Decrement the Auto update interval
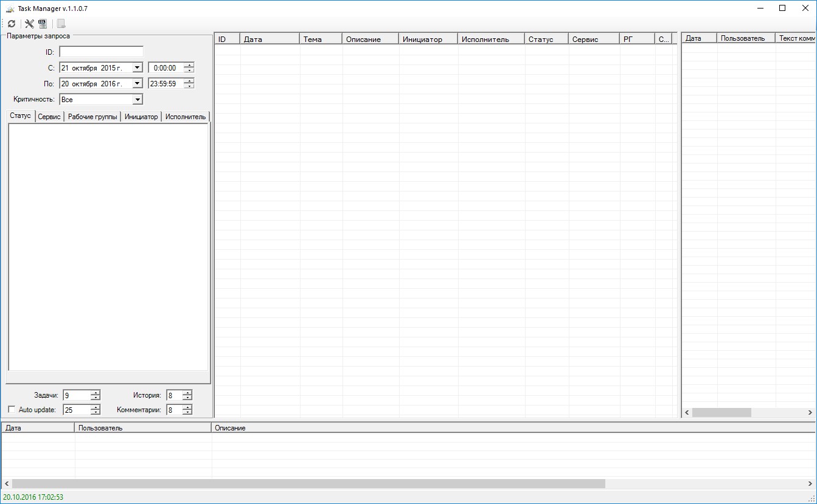Image resolution: width=817 pixels, height=504 pixels. pyautogui.click(x=95, y=413)
